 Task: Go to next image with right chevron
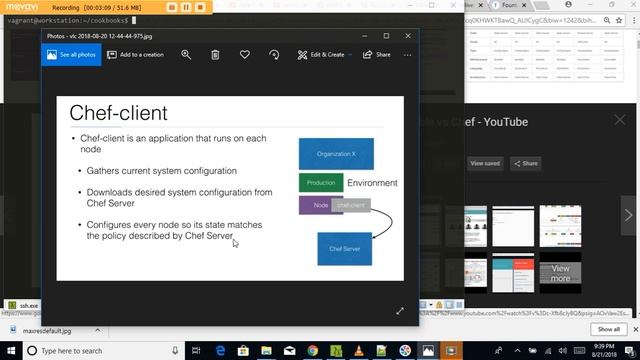point(628,216)
